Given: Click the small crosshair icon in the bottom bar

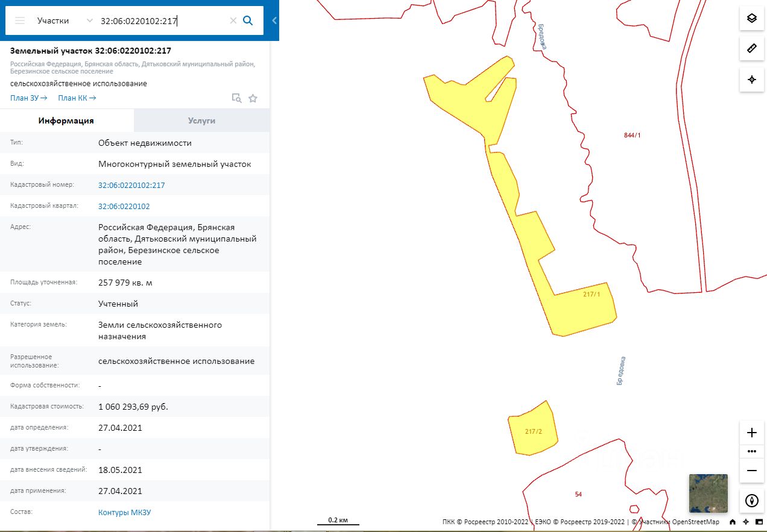Looking at the screenshot, I should coord(746,522).
